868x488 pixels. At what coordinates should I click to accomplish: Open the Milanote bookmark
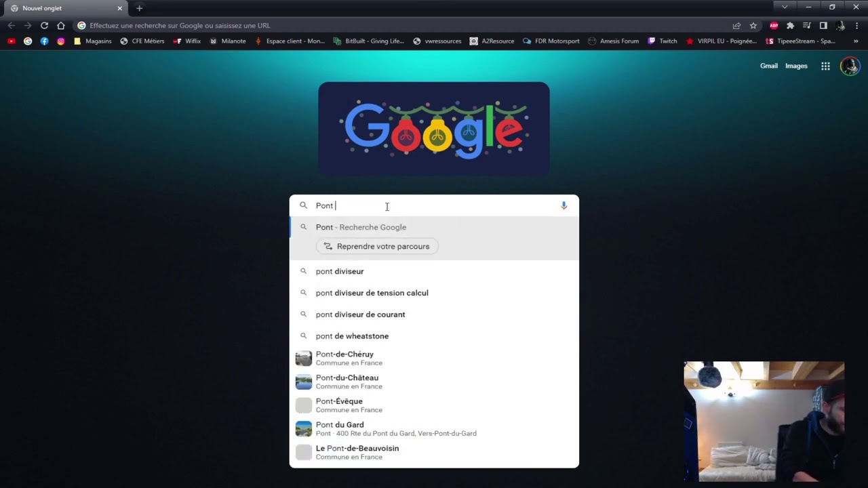click(x=228, y=41)
